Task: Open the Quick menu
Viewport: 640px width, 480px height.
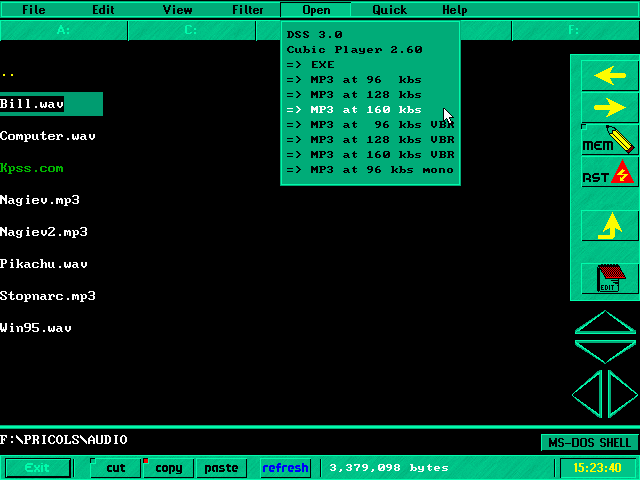Action: click(x=389, y=10)
